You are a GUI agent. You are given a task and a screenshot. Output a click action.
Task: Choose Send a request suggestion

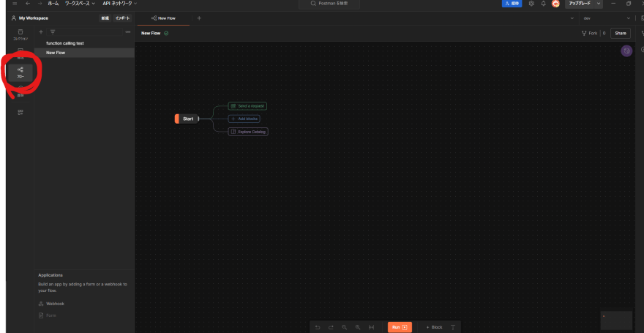point(247,106)
